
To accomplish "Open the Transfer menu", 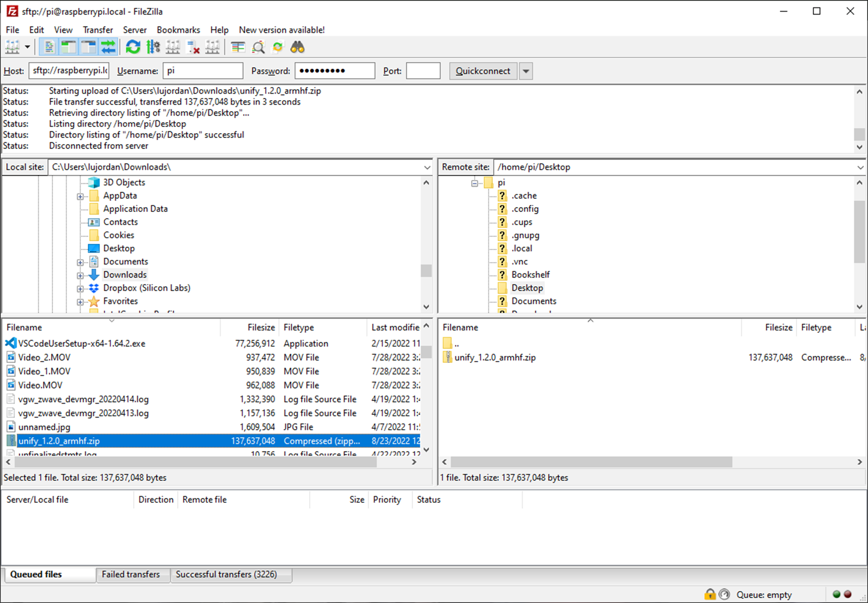I will click(97, 30).
